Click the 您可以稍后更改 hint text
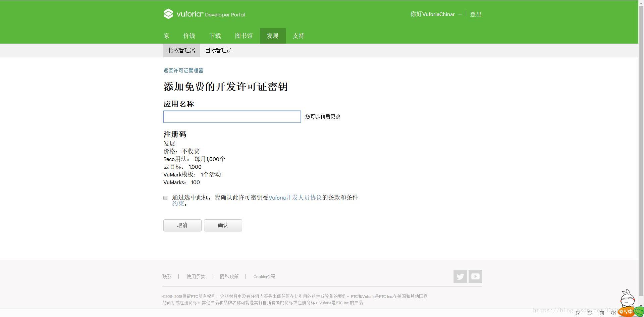The width and height of the screenshot is (644, 317). pyautogui.click(x=323, y=116)
